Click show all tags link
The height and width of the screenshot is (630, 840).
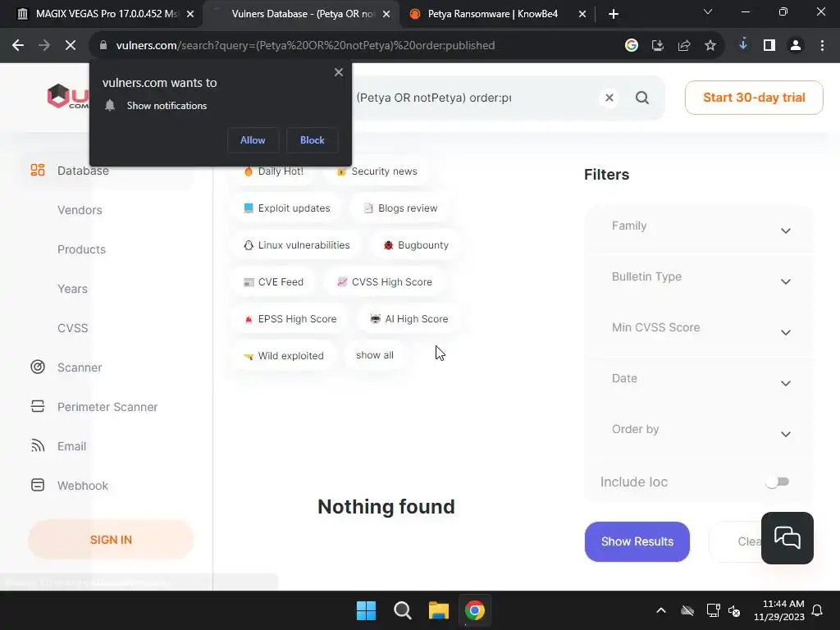[x=375, y=355]
